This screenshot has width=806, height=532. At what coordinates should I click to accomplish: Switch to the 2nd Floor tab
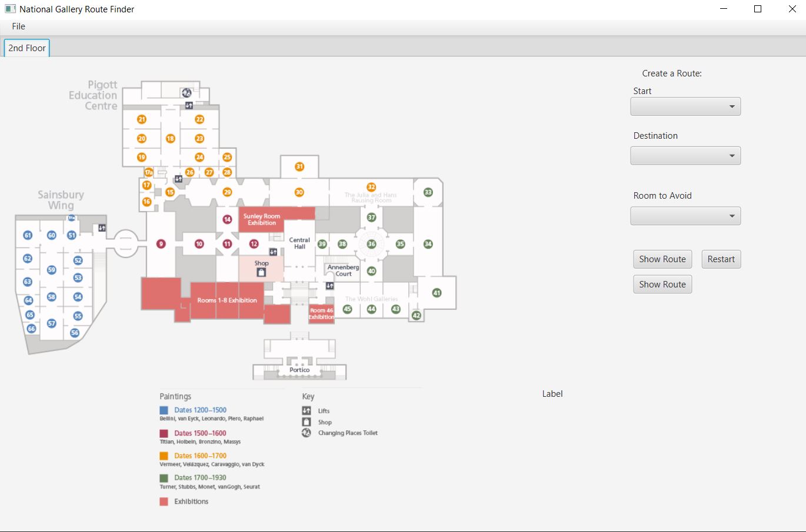[26, 48]
